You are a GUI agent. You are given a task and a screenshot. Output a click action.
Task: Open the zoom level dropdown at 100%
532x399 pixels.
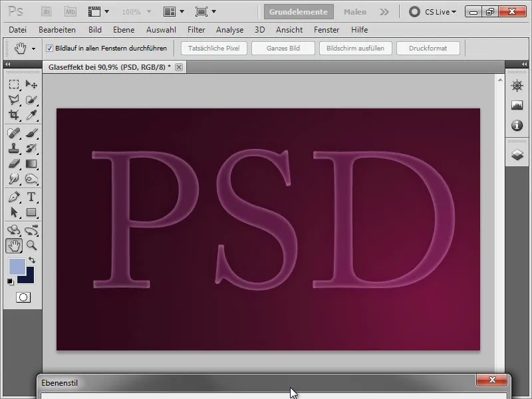point(148,12)
